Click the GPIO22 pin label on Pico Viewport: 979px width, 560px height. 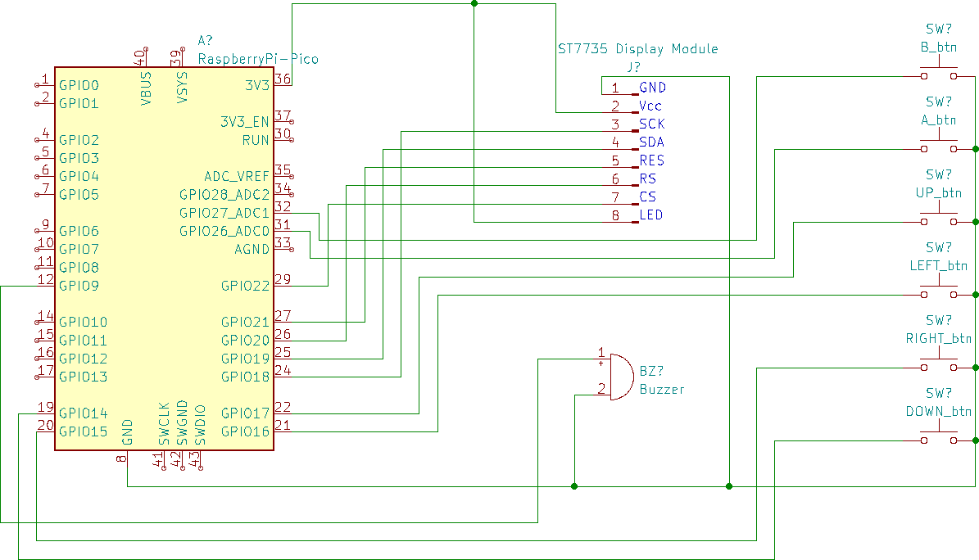[245, 286]
